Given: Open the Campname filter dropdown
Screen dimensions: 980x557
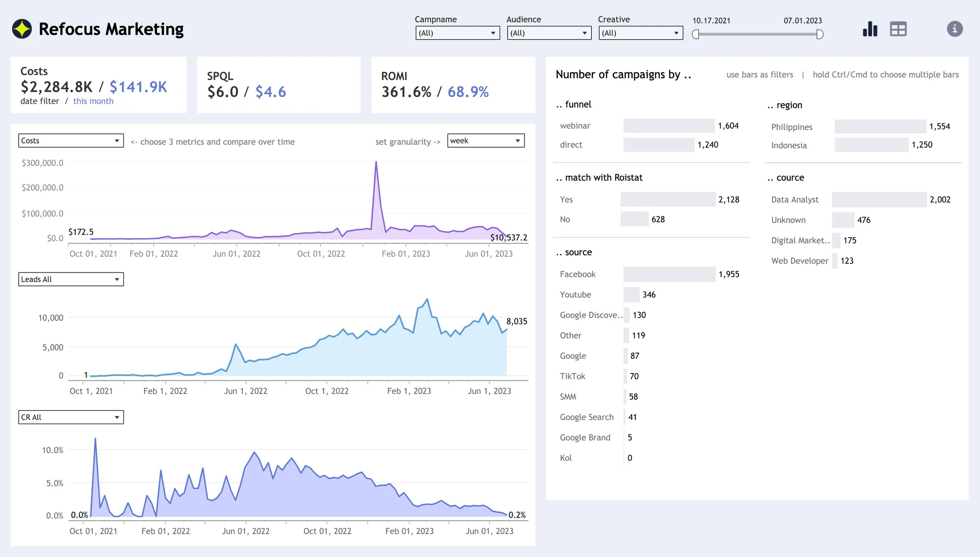Looking at the screenshot, I should point(457,33).
